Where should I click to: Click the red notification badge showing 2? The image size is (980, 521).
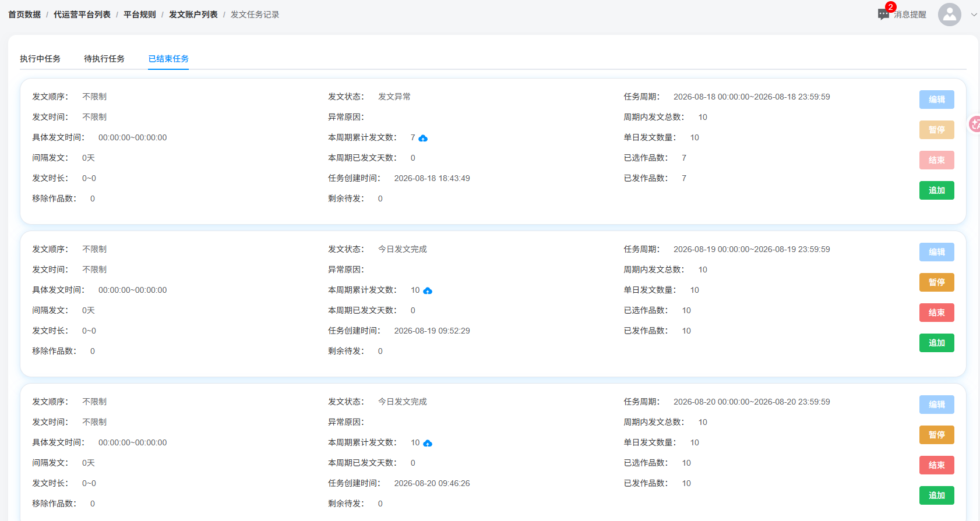tap(890, 7)
